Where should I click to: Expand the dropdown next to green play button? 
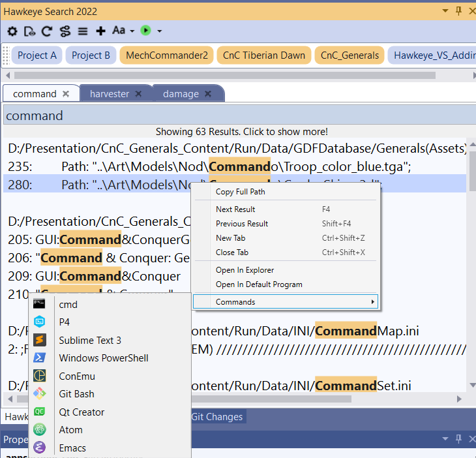click(160, 31)
